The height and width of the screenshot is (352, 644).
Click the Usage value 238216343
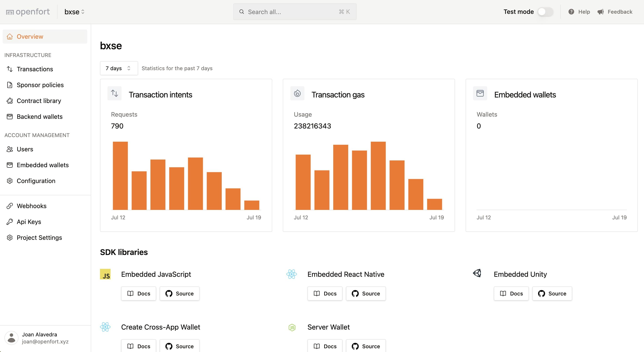313,126
